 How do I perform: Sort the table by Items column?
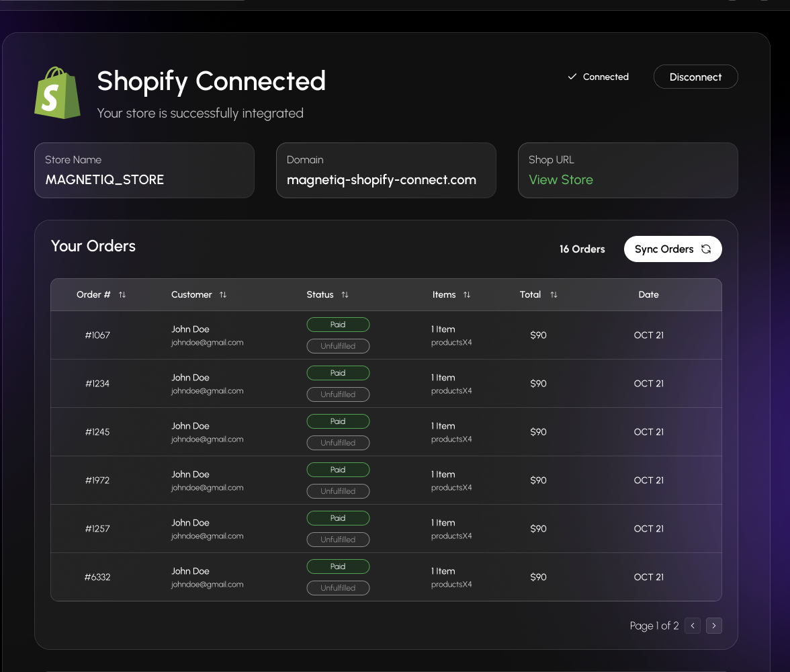467,294
